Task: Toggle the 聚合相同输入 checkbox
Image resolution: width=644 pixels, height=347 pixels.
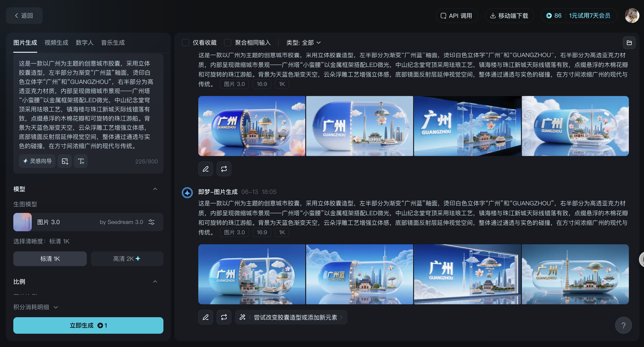Action: 226,42
